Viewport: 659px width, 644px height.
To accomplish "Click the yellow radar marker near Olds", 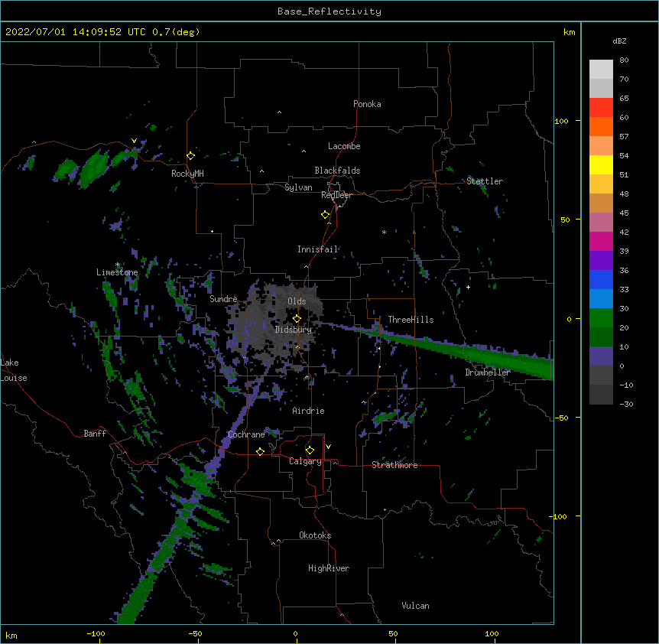I will tap(297, 318).
